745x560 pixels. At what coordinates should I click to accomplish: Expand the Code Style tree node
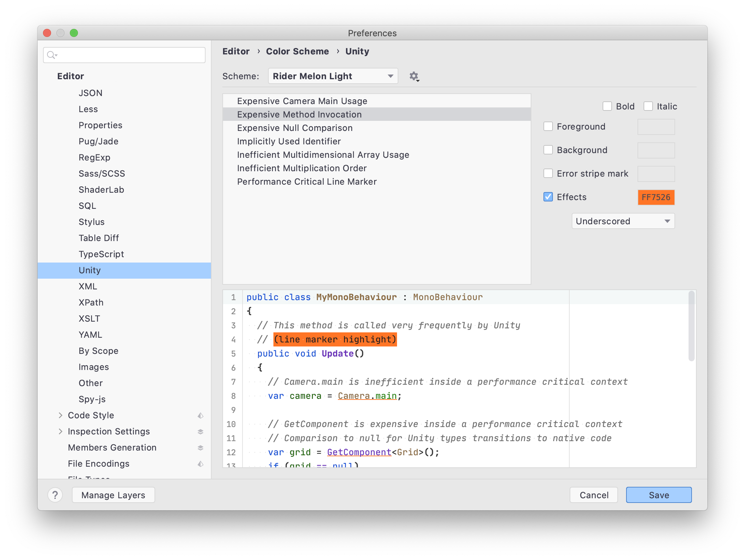(x=60, y=416)
